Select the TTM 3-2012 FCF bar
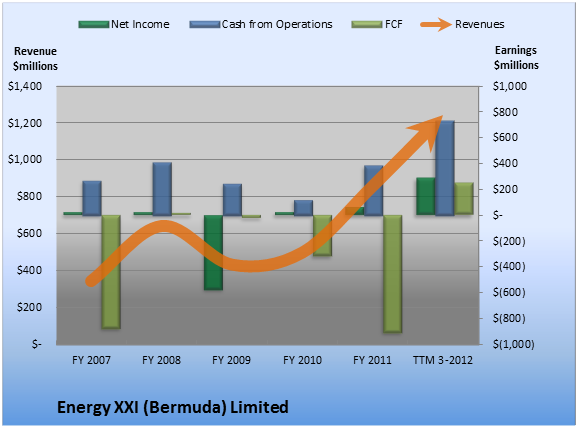This screenshot has width=577, height=427. (x=464, y=198)
